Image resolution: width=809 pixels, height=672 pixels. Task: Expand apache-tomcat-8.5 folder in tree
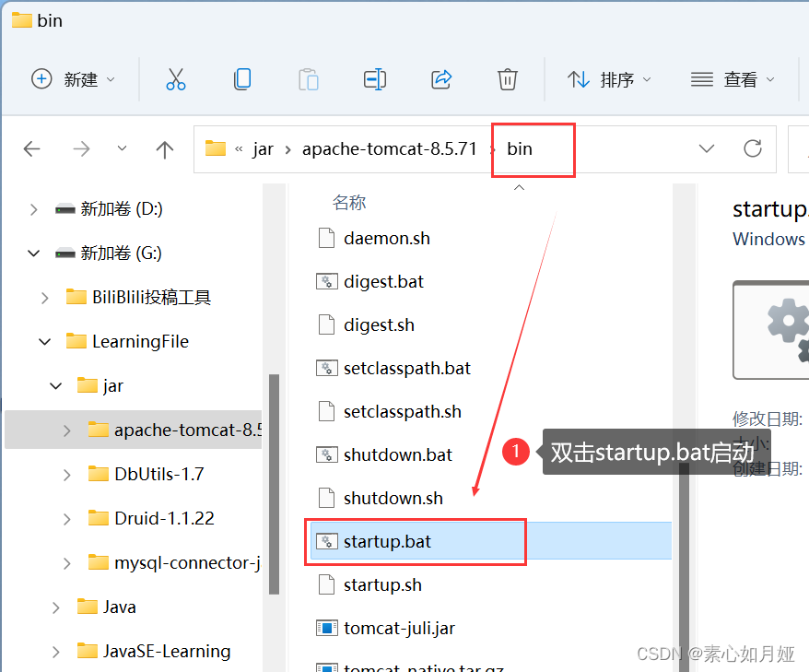coord(67,430)
